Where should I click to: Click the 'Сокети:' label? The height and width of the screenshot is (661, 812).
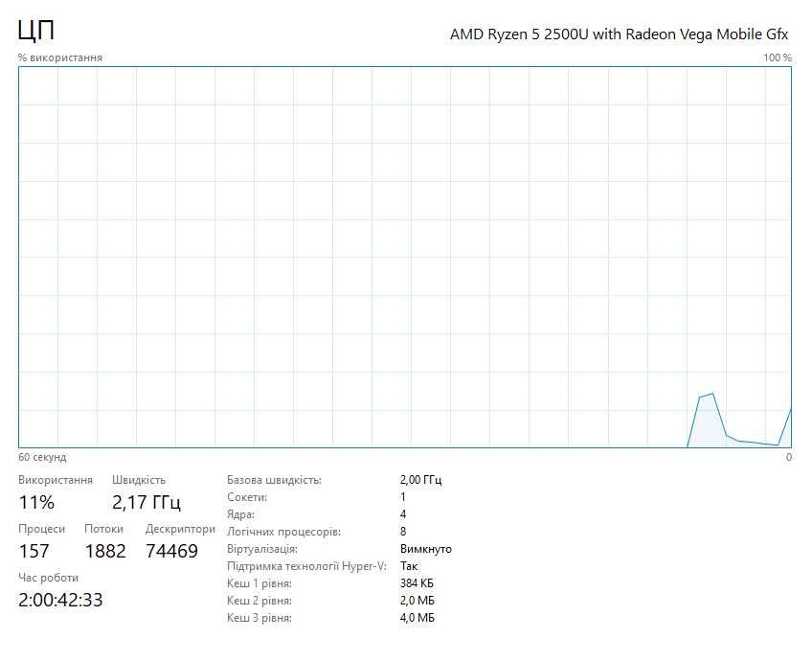(247, 497)
